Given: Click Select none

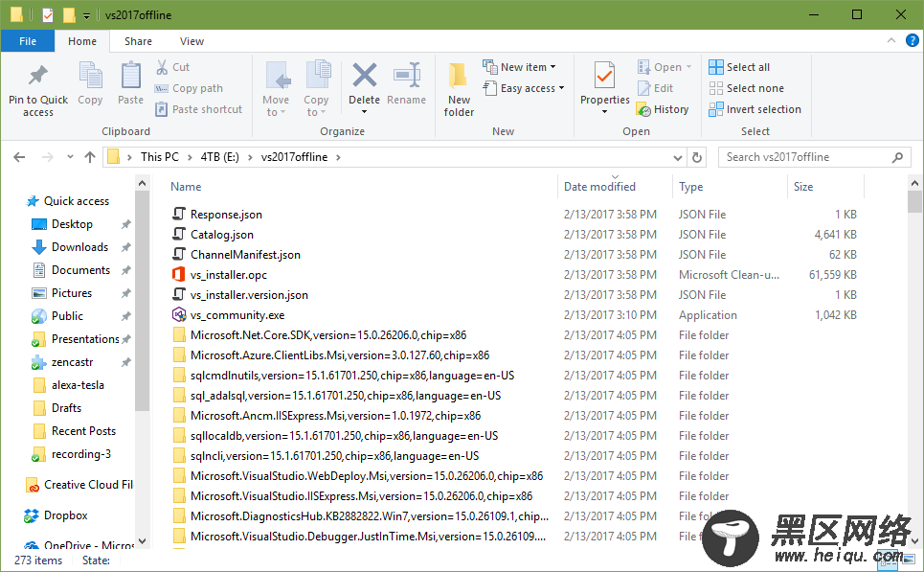Looking at the screenshot, I should pos(746,88).
